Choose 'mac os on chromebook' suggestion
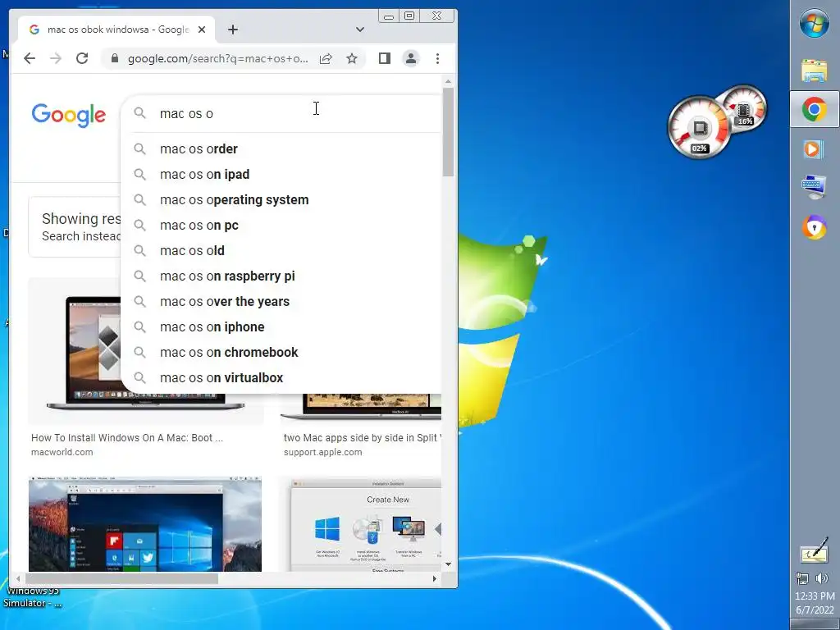840x630 pixels. pos(281,353)
